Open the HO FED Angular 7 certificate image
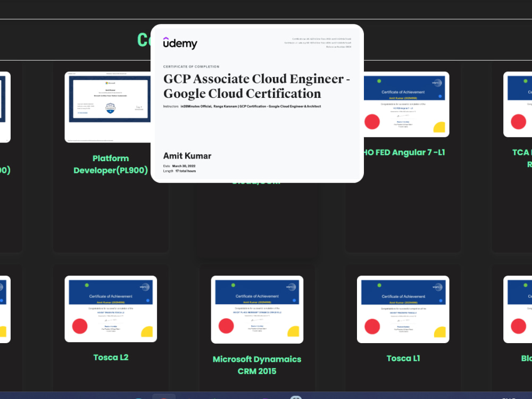The image size is (532, 399). pyautogui.click(x=406, y=104)
